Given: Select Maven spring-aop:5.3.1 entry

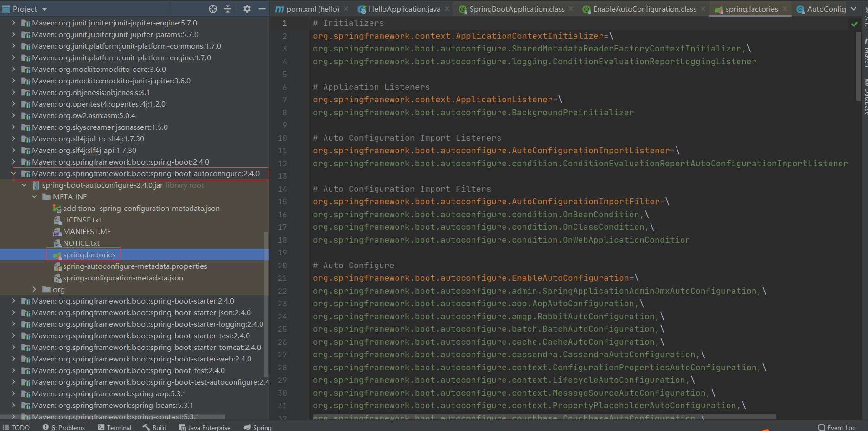Looking at the screenshot, I should tap(109, 393).
